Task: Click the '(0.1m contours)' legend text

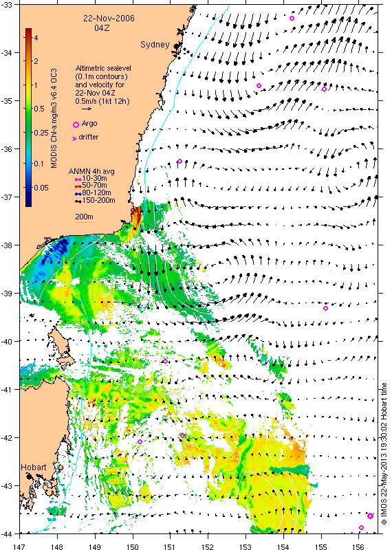Action: 101,76
